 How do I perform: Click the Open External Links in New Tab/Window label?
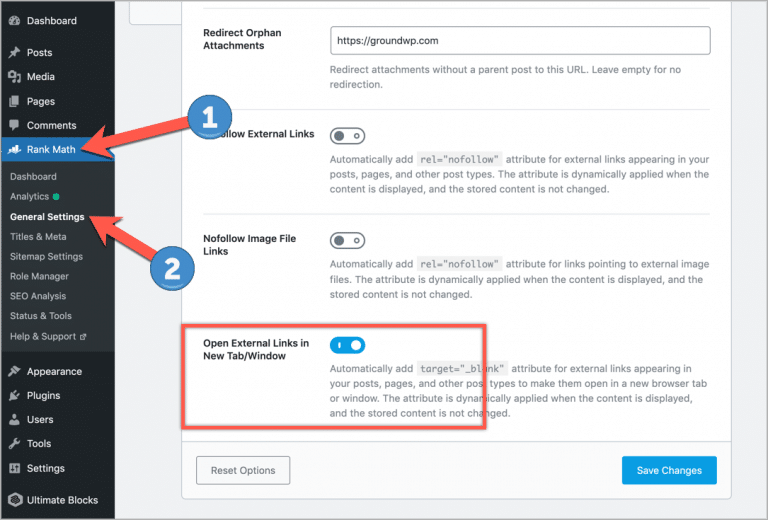(256, 350)
